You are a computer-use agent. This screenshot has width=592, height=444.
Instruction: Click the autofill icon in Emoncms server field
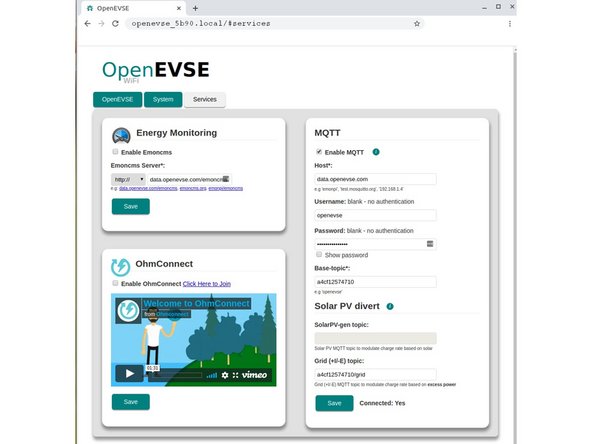click(226, 179)
